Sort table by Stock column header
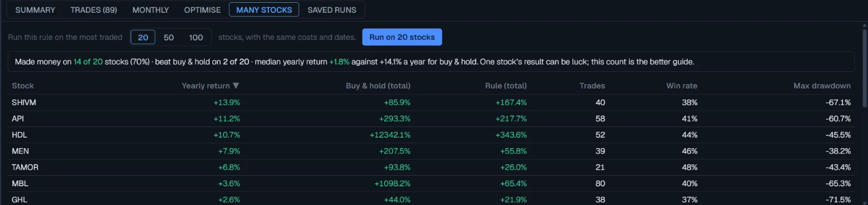The height and width of the screenshot is (205, 868). click(x=23, y=86)
